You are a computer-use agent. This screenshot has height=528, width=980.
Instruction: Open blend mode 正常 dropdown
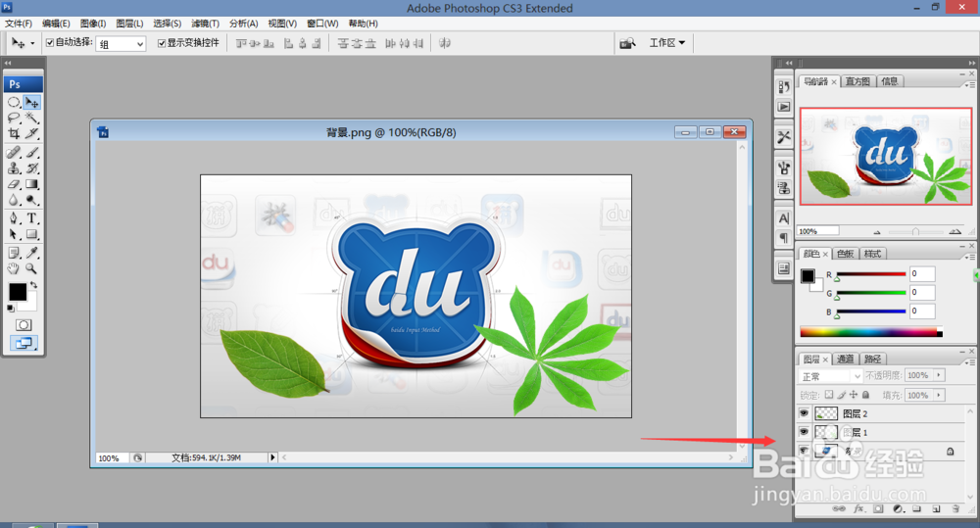(831, 376)
